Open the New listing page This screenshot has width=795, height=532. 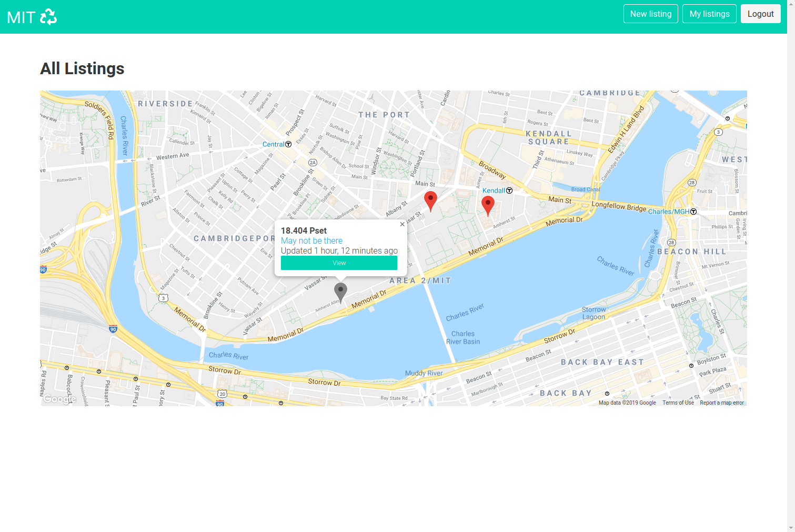pyautogui.click(x=651, y=14)
